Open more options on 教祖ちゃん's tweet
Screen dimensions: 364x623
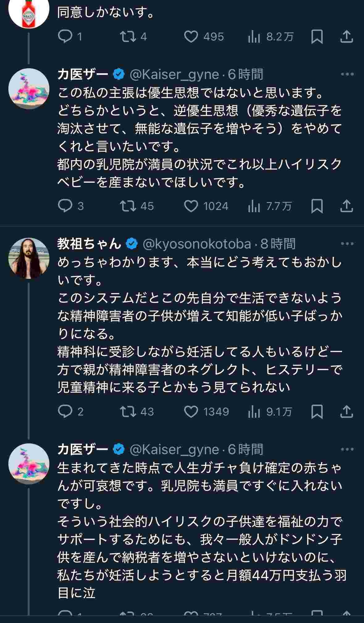point(347,244)
